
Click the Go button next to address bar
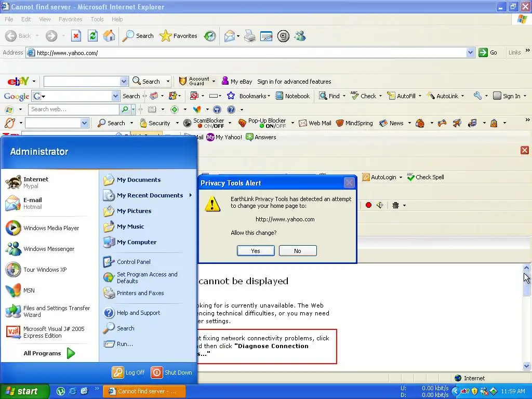[x=488, y=52]
